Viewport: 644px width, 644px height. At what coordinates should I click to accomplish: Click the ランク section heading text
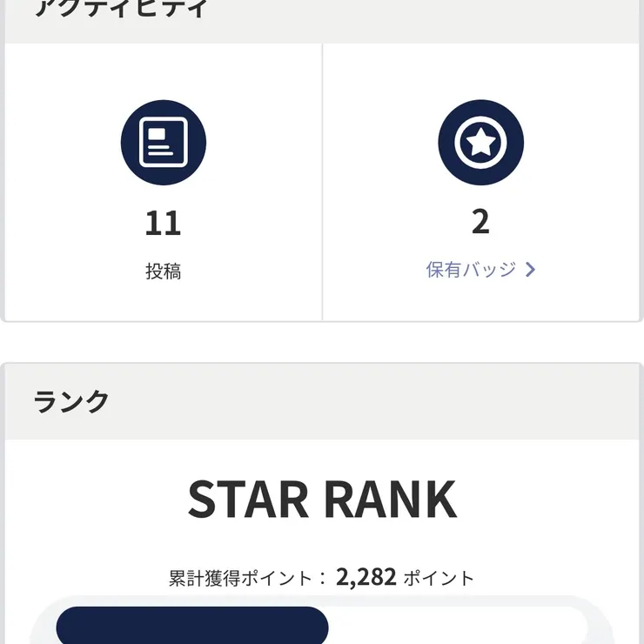(x=71, y=401)
